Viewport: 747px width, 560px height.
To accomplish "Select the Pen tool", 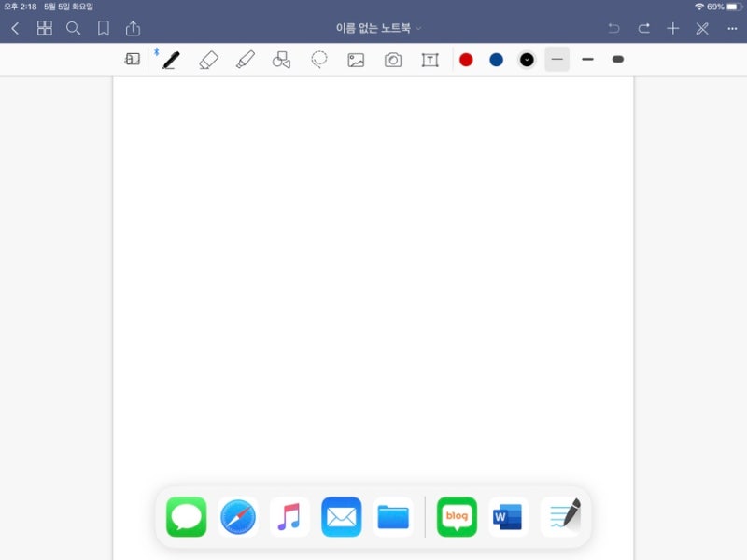I will click(x=171, y=60).
